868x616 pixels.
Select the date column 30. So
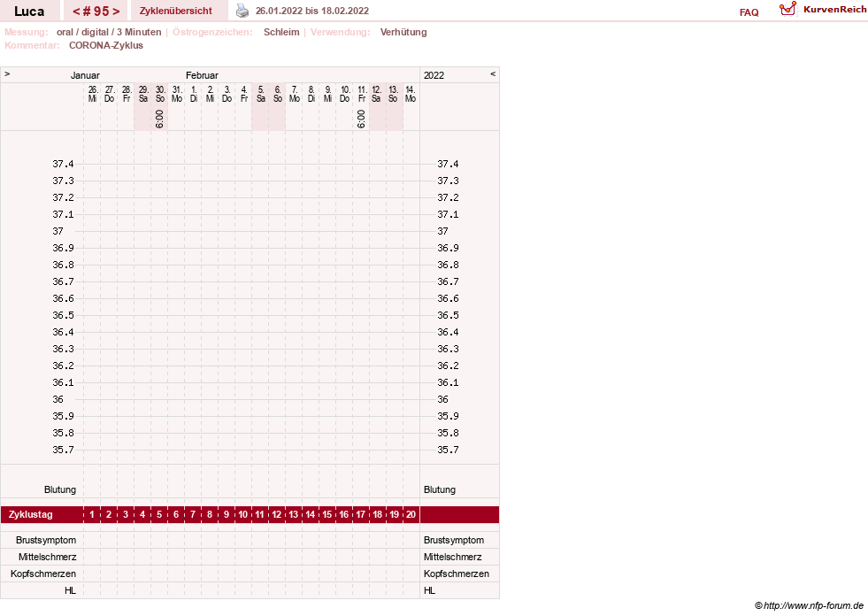tap(160, 94)
